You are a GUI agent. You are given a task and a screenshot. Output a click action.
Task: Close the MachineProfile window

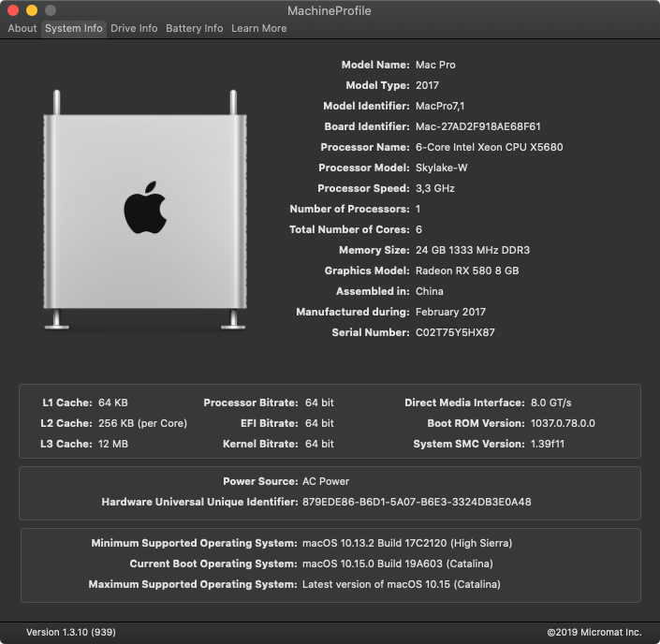pyautogui.click(x=13, y=10)
